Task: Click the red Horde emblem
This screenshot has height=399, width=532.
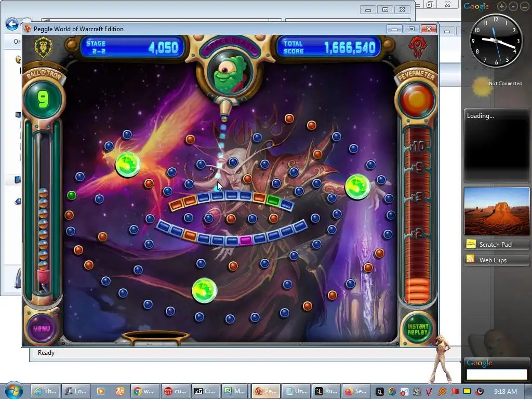Action: [417, 46]
